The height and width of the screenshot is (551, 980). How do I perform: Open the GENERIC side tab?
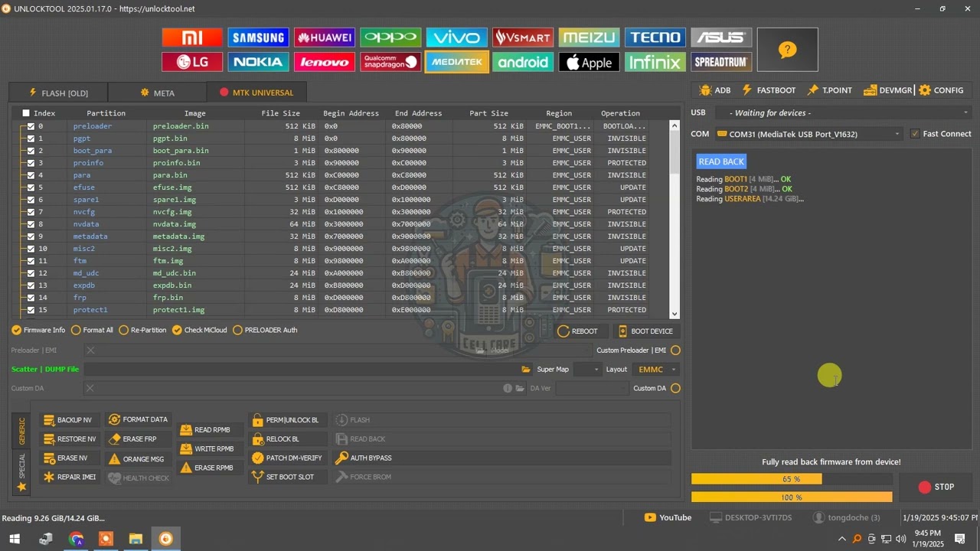click(21, 431)
